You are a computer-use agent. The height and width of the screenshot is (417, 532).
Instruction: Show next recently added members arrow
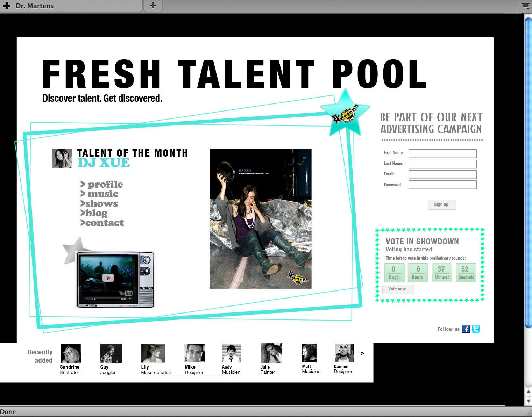click(x=362, y=353)
